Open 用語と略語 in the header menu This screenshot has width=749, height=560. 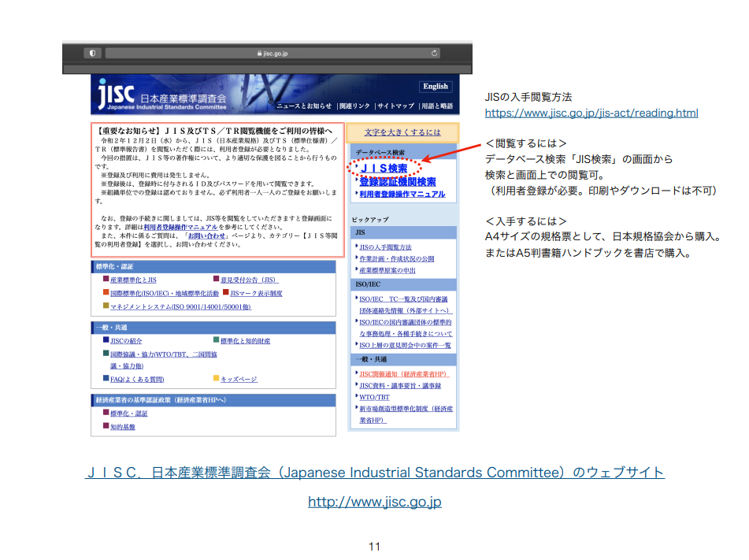pos(436,106)
